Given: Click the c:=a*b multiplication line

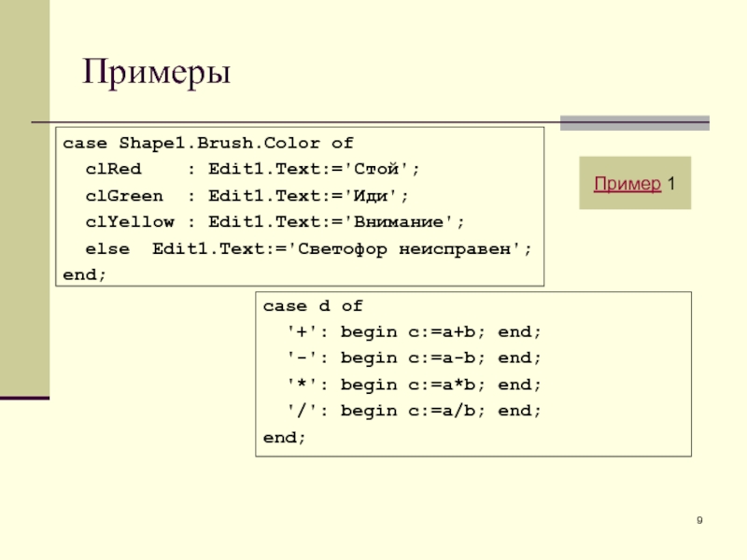Looking at the screenshot, I should [x=414, y=385].
